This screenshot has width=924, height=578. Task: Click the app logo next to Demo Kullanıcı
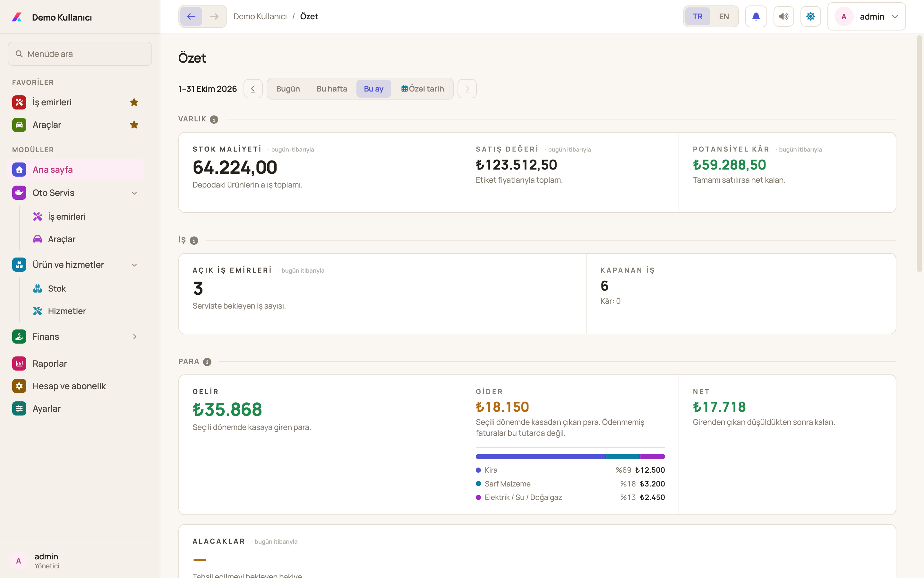(x=17, y=17)
